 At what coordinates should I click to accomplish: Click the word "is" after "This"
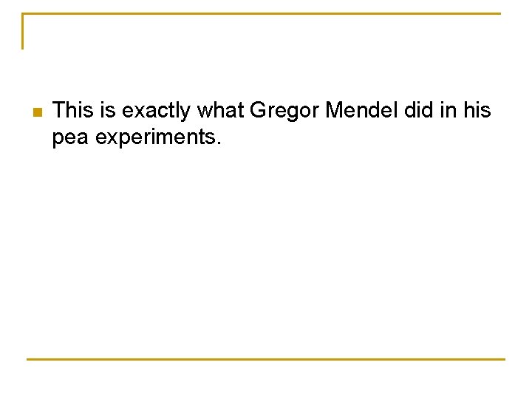(x=107, y=111)
